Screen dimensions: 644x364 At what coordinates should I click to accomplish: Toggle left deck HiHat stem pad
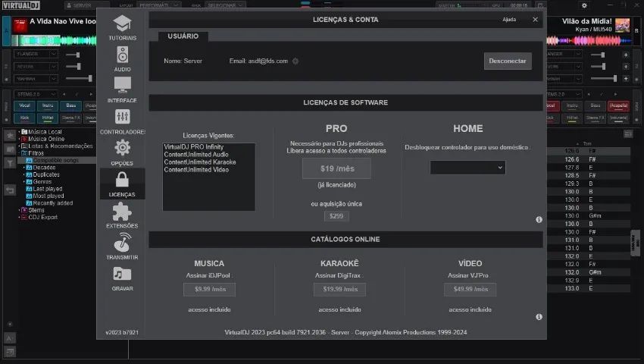coord(48,118)
